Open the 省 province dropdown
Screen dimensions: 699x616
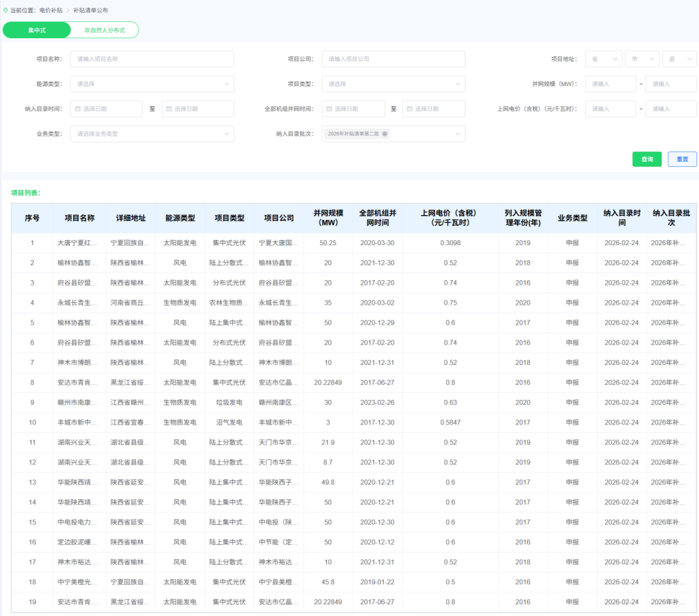603,59
